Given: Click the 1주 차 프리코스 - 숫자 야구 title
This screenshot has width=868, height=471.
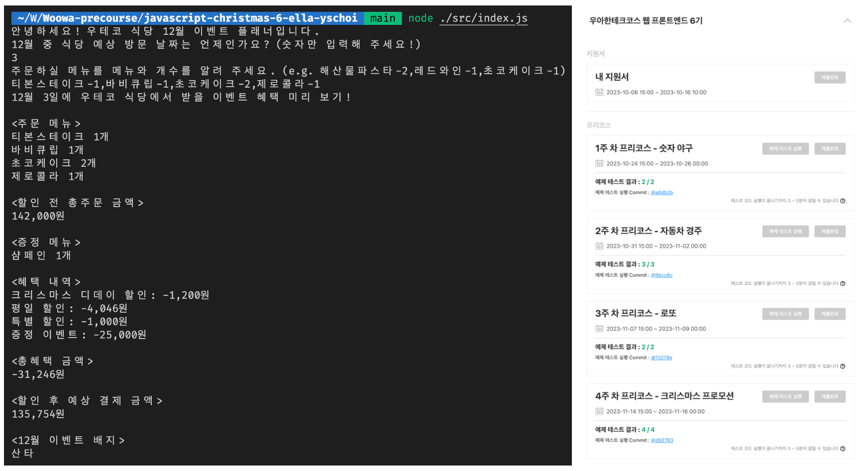Looking at the screenshot, I should point(644,148).
